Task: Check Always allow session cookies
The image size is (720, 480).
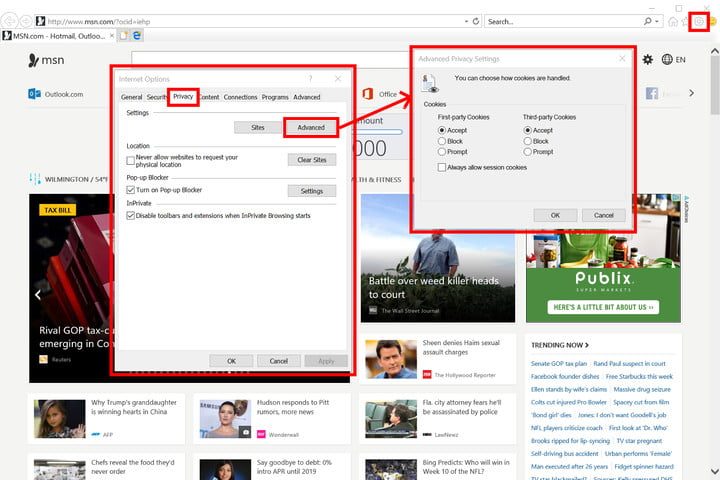Action: coord(442,168)
